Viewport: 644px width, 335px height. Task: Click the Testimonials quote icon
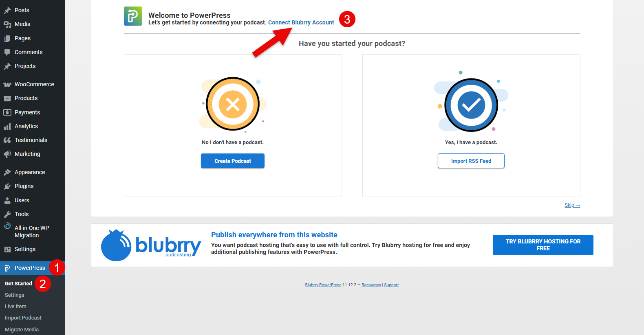(7, 140)
